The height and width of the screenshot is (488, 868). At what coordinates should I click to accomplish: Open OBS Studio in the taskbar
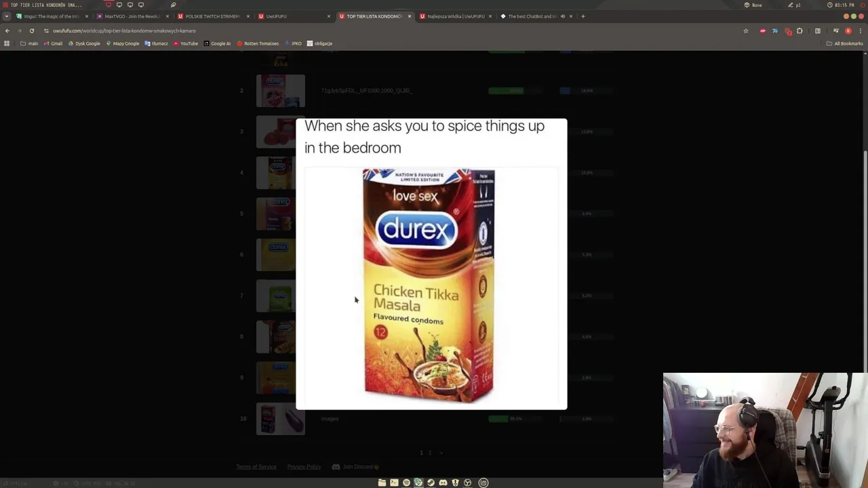(x=467, y=483)
